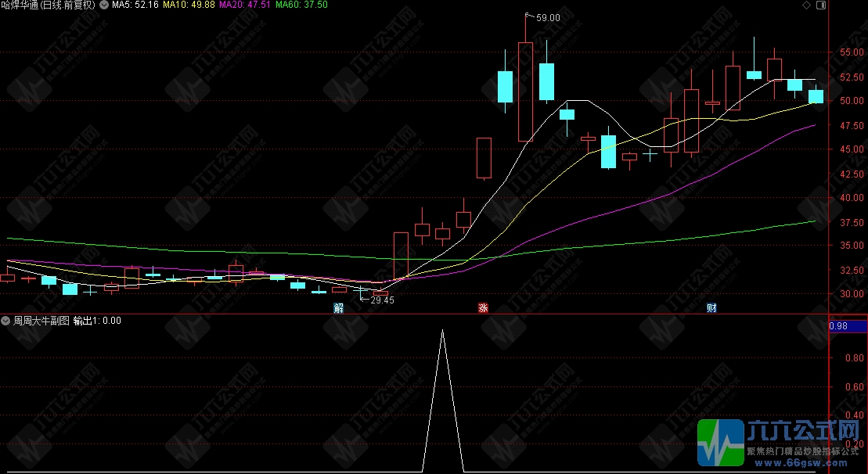The width and height of the screenshot is (868, 474).
Task: Click the 哈焊华通(日线 前复权) title text
Action: [49, 5]
